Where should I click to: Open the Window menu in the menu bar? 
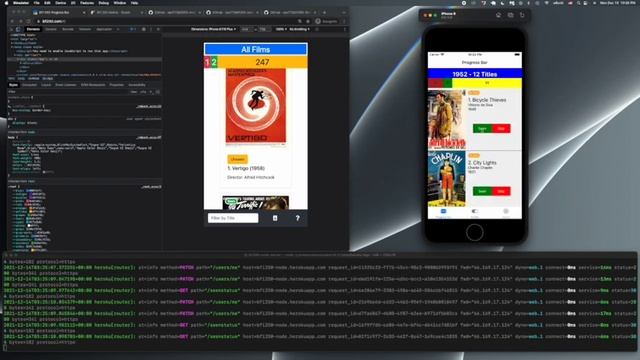tap(120, 3)
